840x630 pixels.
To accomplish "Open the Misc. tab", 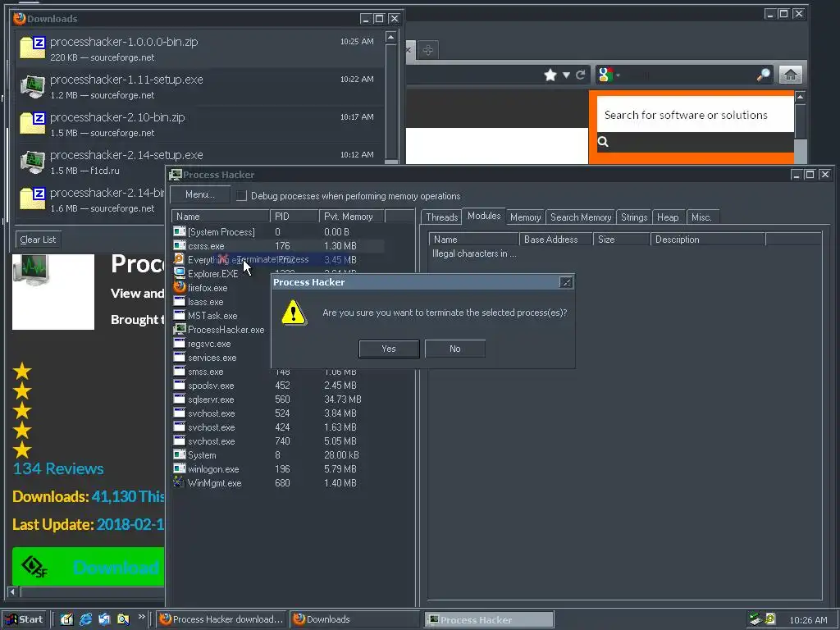I will (x=701, y=217).
